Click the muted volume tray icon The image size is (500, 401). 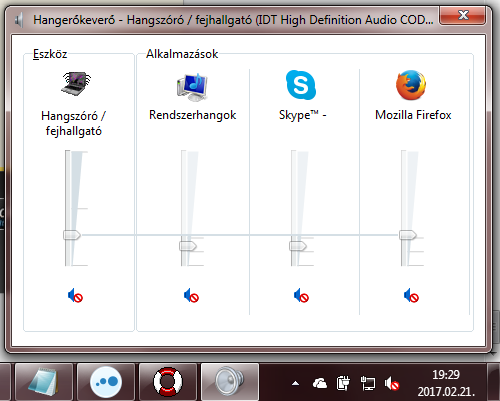pos(392,384)
